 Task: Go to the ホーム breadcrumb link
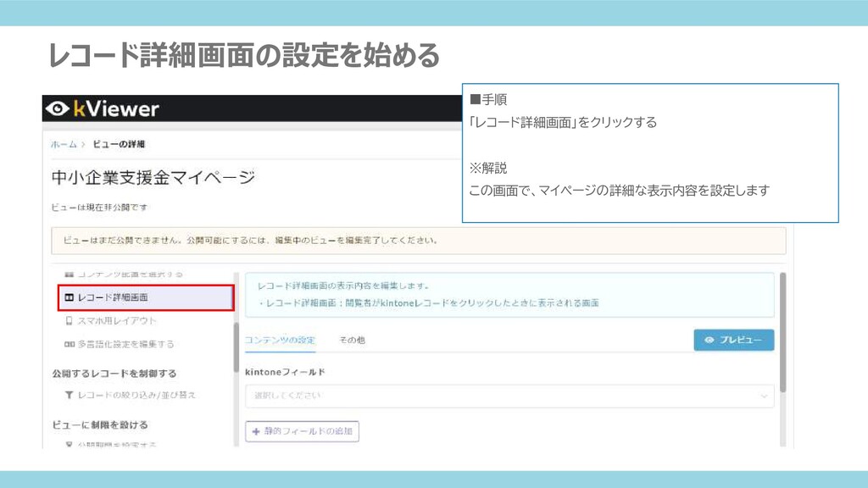(64, 144)
